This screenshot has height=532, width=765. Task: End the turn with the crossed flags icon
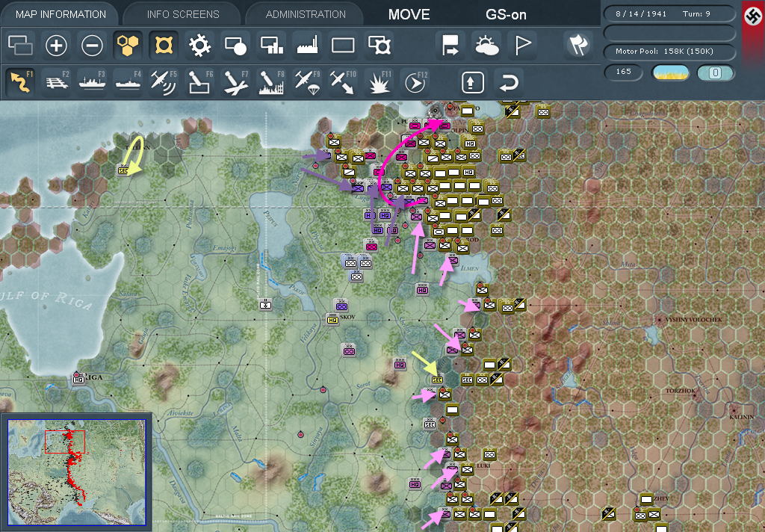579,46
